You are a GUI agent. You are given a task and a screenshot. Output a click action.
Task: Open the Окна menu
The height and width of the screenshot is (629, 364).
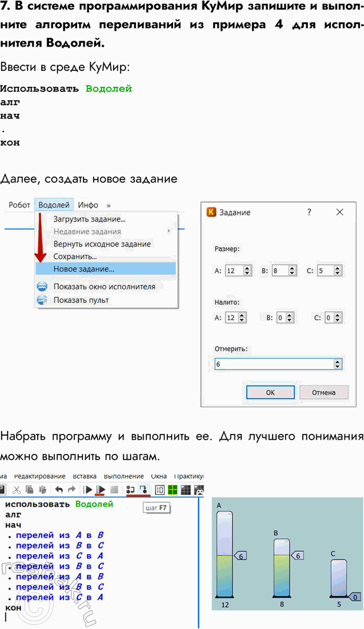tap(159, 476)
